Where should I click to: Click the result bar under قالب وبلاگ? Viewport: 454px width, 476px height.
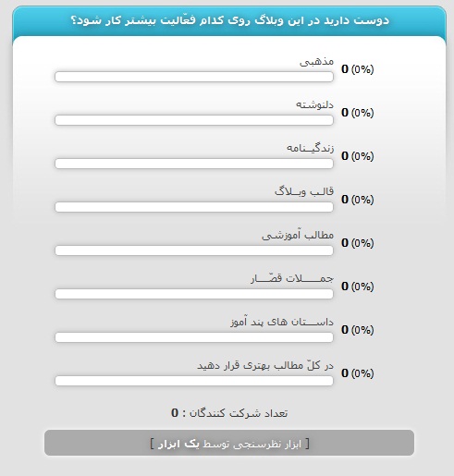coord(194,207)
